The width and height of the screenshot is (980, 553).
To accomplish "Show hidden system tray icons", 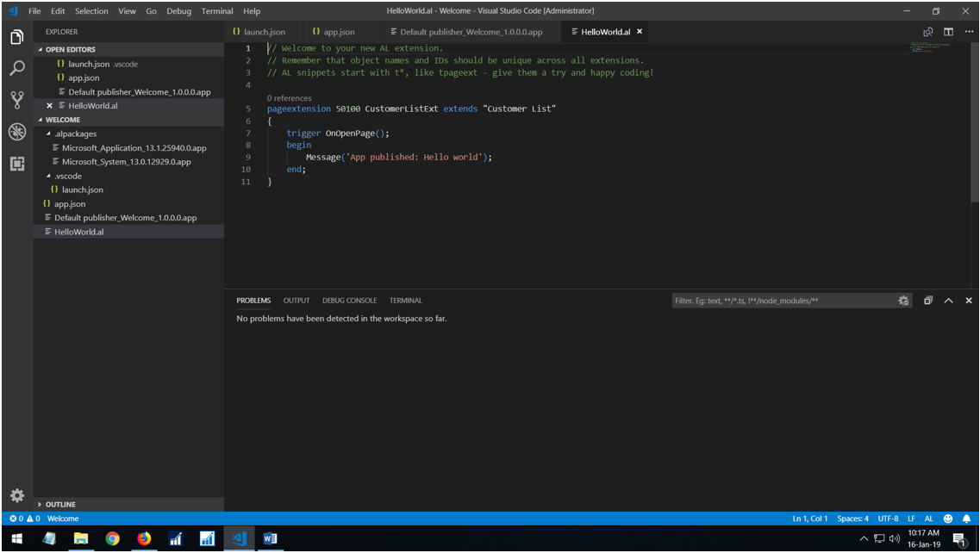I will tap(864, 538).
